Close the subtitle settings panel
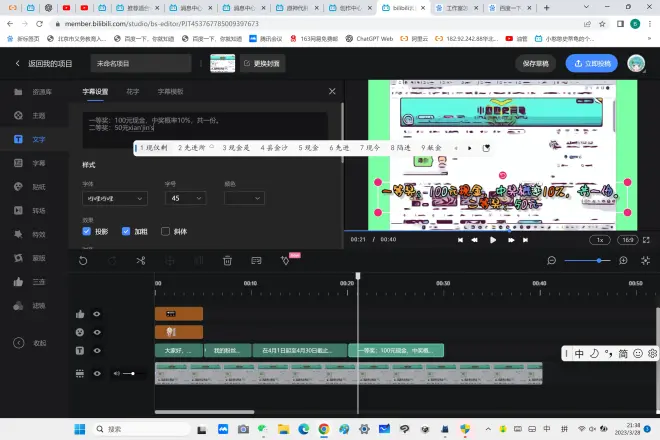Image resolution: width=660 pixels, height=440 pixels. point(332,91)
